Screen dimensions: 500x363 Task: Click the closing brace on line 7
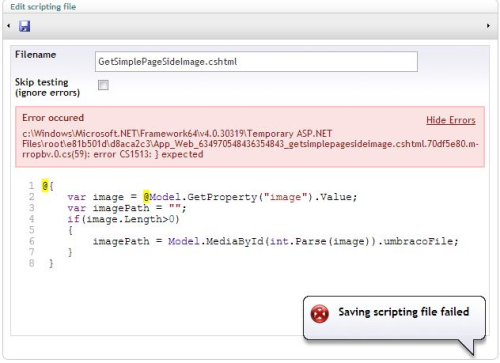[70, 252]
